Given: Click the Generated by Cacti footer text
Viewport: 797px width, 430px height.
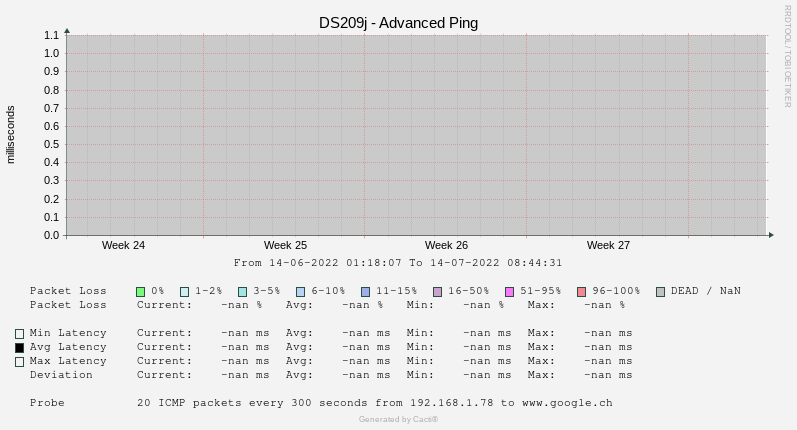Looking at the screenshot, I should tap(398, 419).
